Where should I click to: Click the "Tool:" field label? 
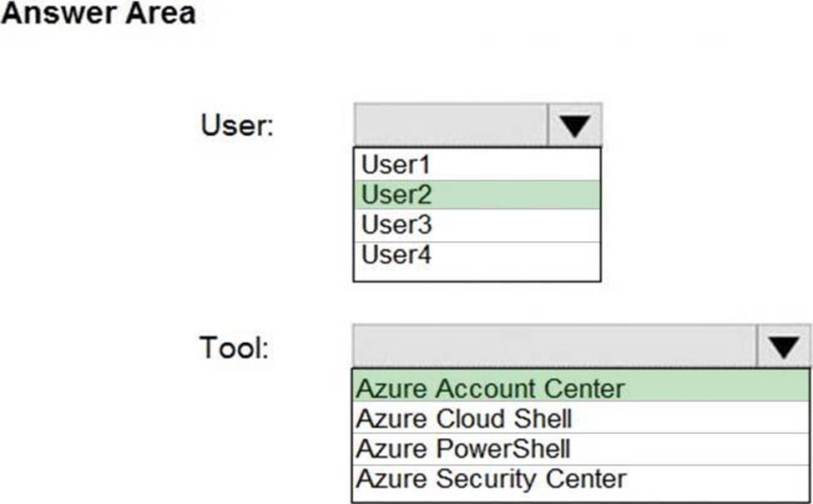tap(235, 347)
